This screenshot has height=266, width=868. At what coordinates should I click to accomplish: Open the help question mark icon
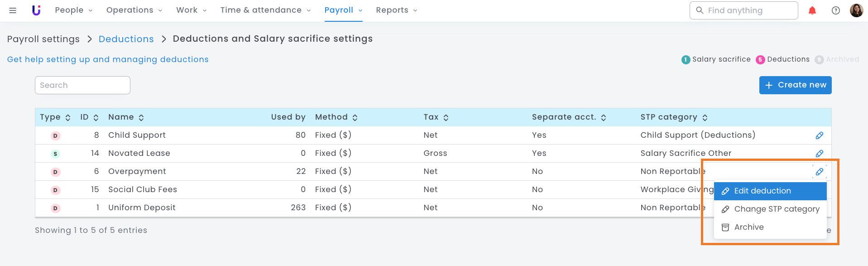[x=835, y=10]
